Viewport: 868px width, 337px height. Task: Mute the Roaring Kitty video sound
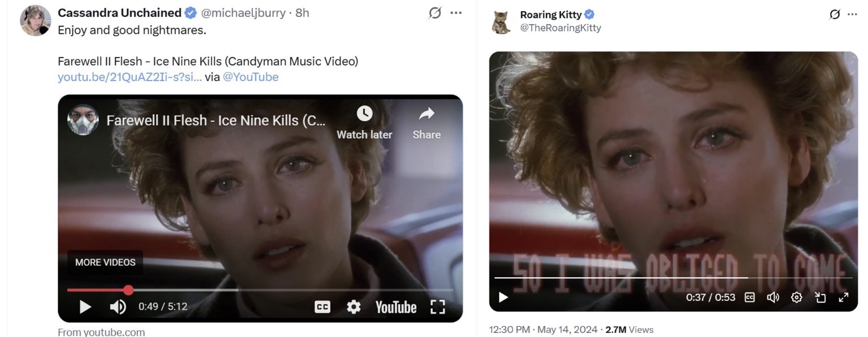pos(773,298)
